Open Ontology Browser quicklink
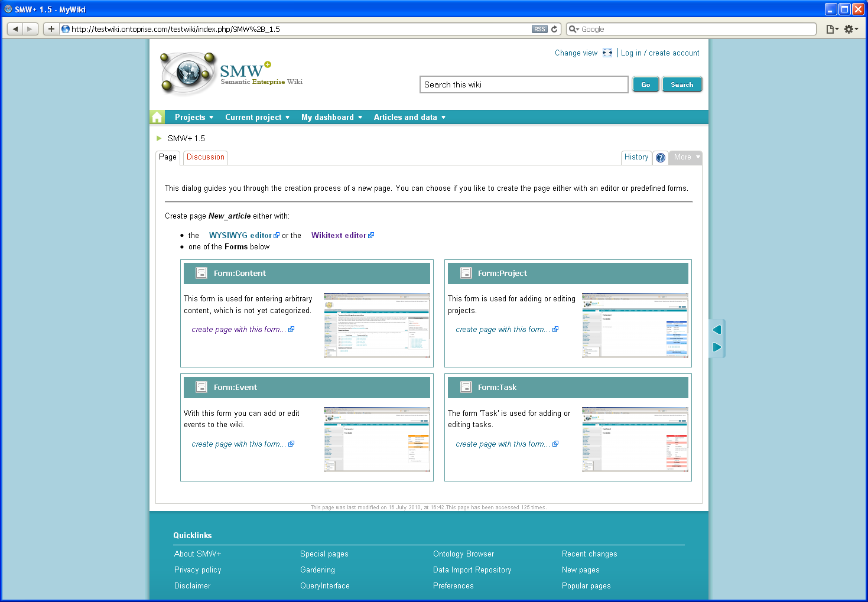 tap(463, 554)
